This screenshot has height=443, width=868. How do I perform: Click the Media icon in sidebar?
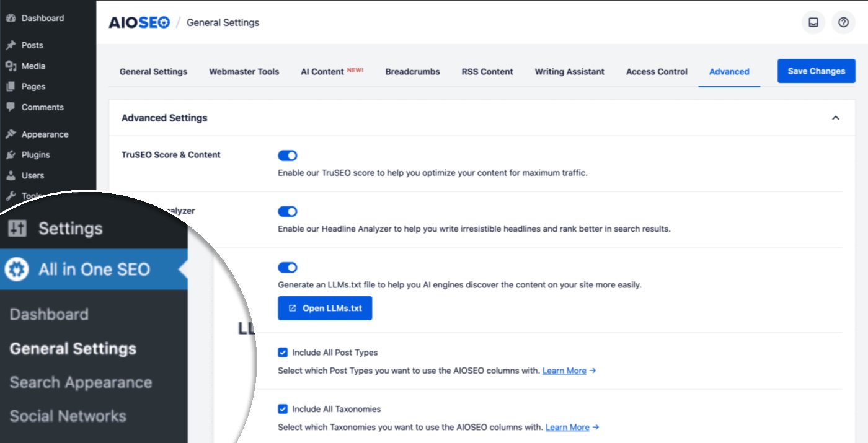(11, 66)
